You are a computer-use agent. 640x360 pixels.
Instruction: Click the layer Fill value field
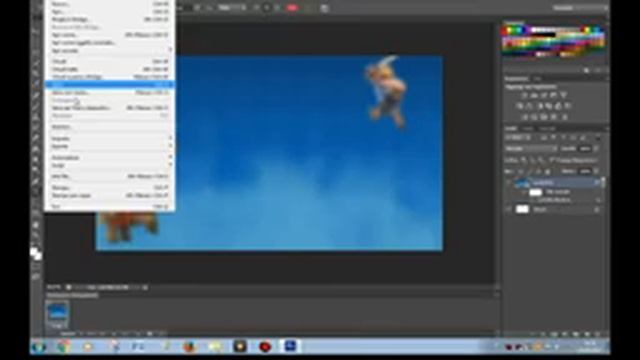585,171
